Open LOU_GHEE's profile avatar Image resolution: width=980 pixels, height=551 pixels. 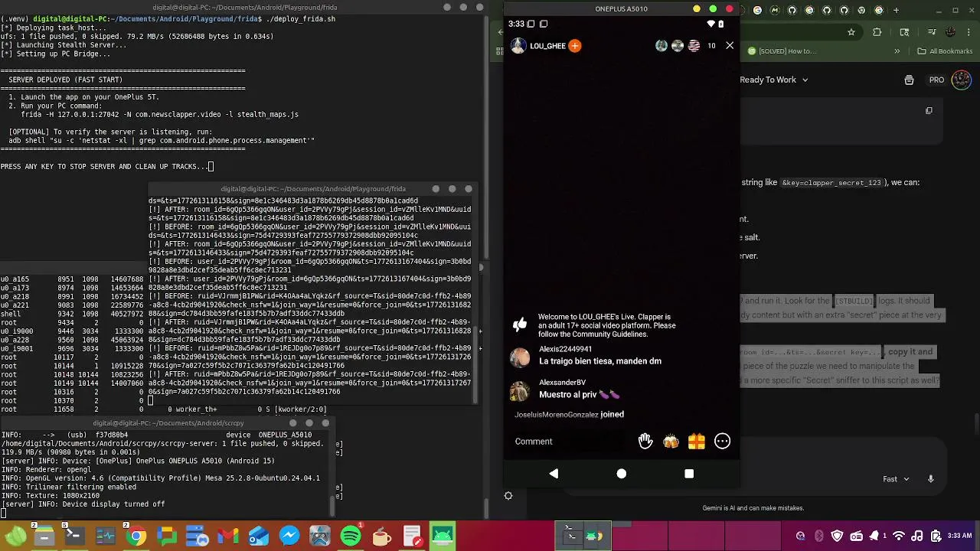click(518, 46)
